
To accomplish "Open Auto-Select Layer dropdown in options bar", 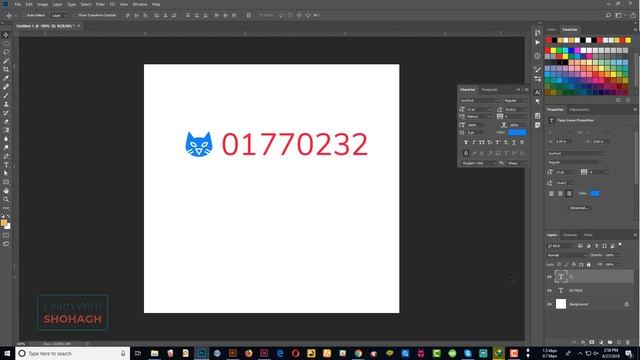I will tap(59, 15).
